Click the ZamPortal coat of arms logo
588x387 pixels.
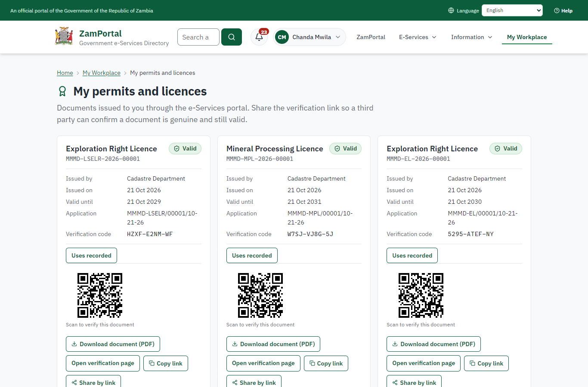click(64, 37)
